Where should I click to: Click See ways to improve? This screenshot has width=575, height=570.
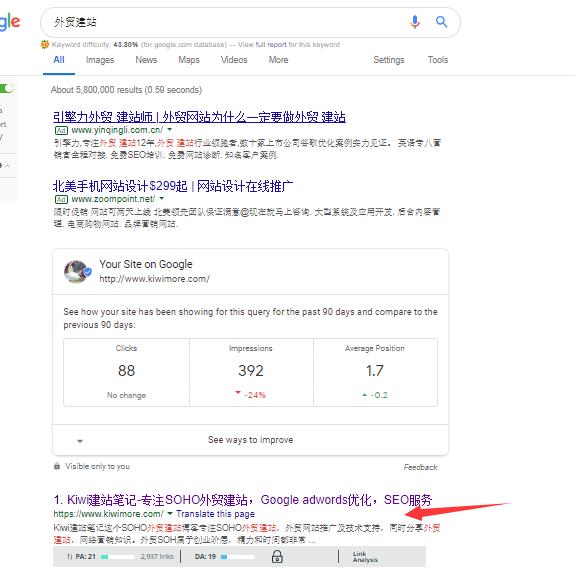[250, 439]
